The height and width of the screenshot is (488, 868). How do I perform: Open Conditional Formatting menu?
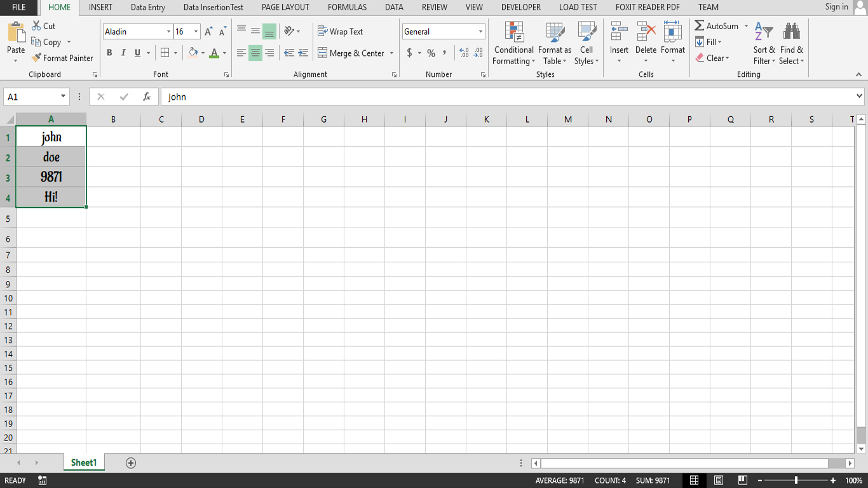pyautogui.click(x=514, y=43)
